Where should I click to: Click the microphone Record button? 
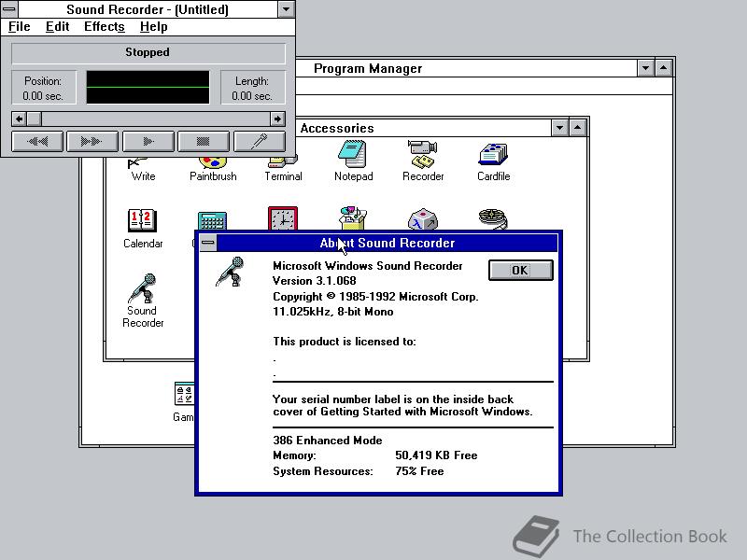260,142
